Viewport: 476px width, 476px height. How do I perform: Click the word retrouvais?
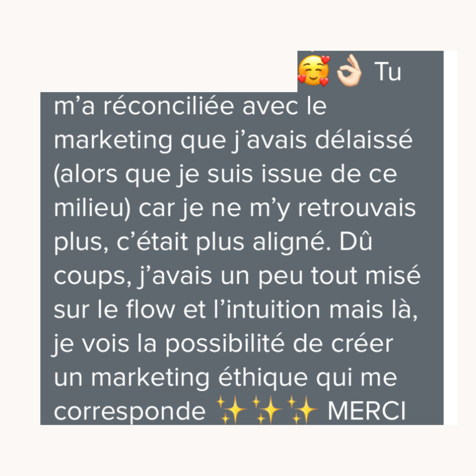point(357,208)
